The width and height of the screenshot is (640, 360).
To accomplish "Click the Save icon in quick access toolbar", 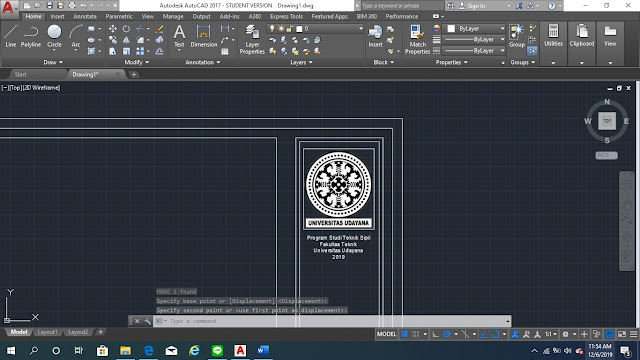I will coord(49,5).
